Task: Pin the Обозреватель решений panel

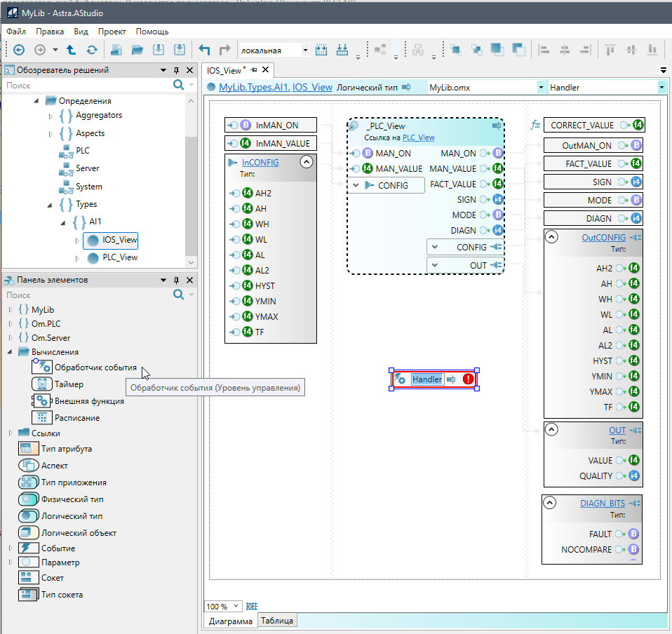Action: (x=177, y=70)
